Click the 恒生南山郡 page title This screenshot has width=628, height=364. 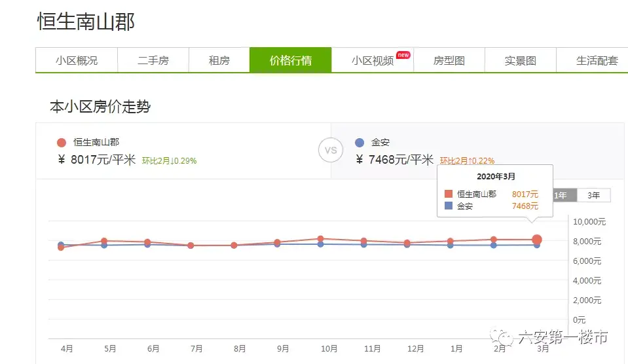tap(86, 22)
